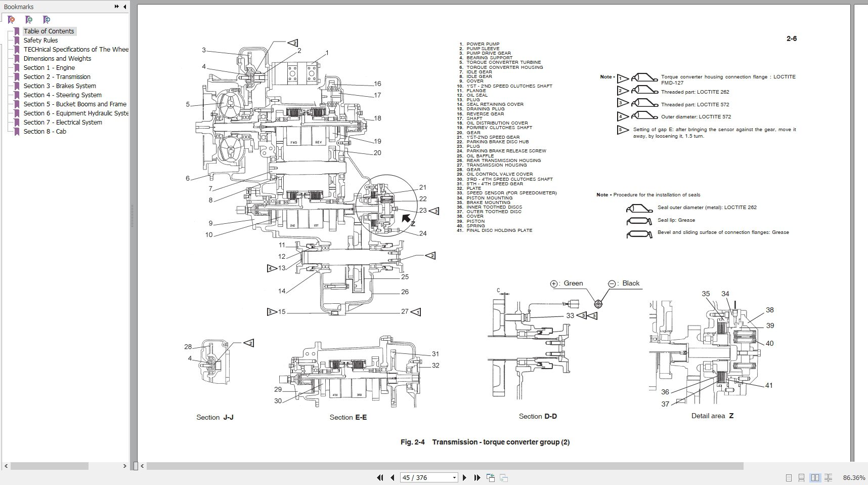Go to the previous page
This screenshot has width=868, height=485.
click(x=393, y=477)
